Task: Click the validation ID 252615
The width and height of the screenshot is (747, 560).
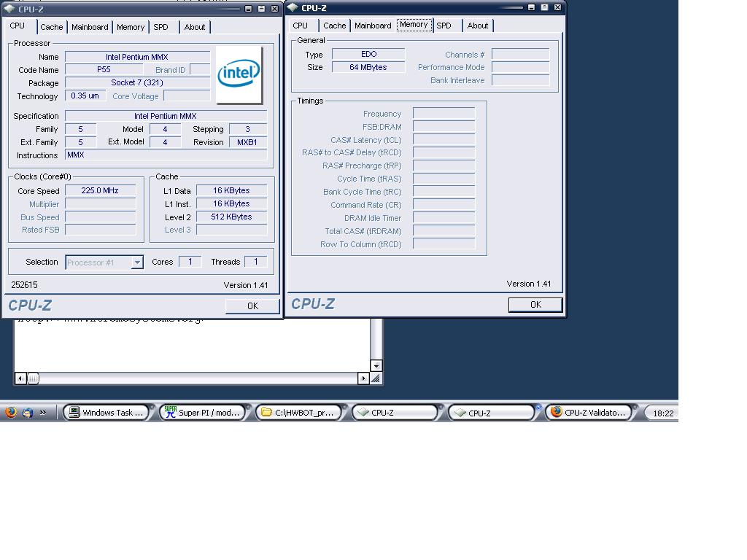Action: (24, 285)
